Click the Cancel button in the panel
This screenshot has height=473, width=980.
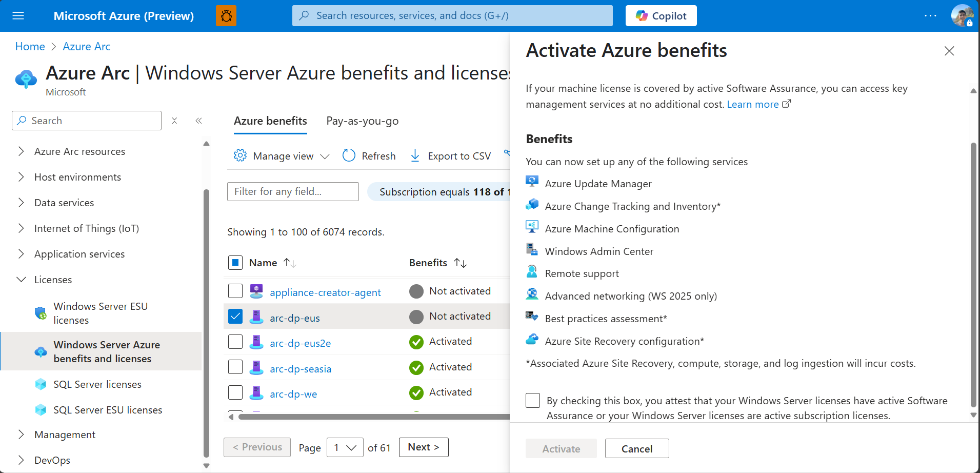click(x=636, y=448)
